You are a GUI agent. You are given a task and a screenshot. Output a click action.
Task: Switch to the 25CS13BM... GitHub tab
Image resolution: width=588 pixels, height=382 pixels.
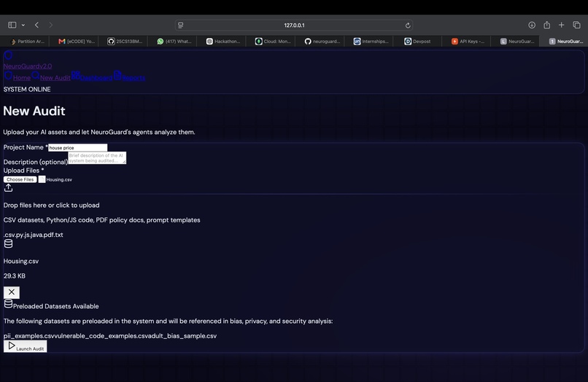[123, 42]
